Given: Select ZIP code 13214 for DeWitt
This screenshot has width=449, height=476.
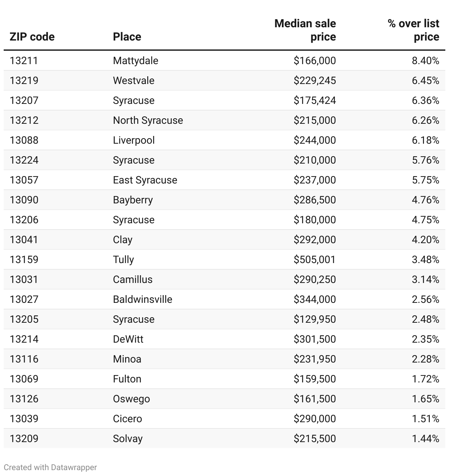Looking at the screenshot, I should point(24,339).
